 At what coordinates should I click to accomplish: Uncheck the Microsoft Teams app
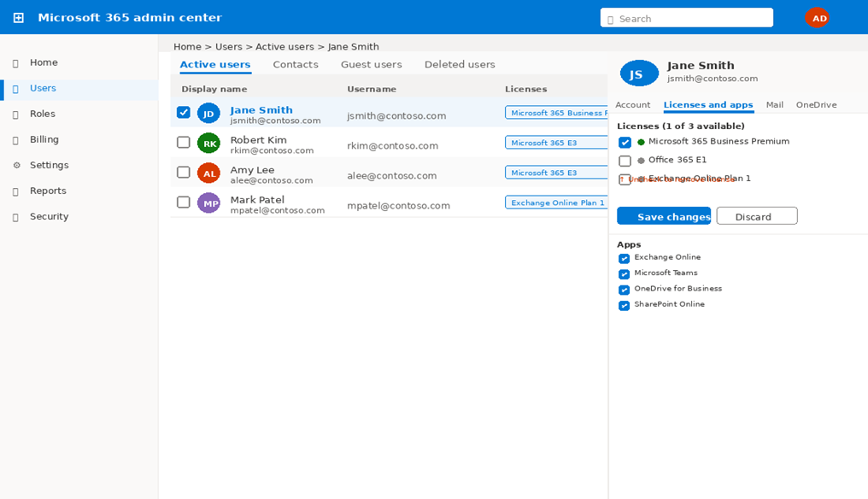click(x=624, y=274)
